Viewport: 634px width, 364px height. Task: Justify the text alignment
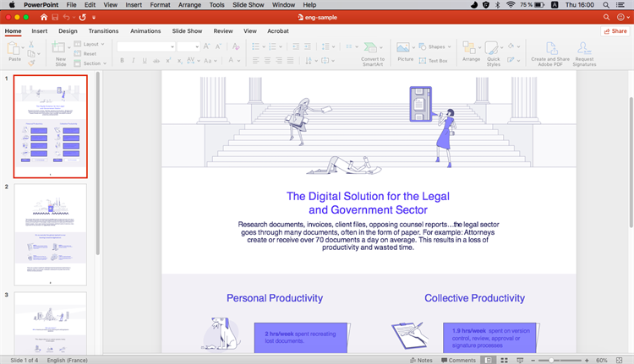290,61
